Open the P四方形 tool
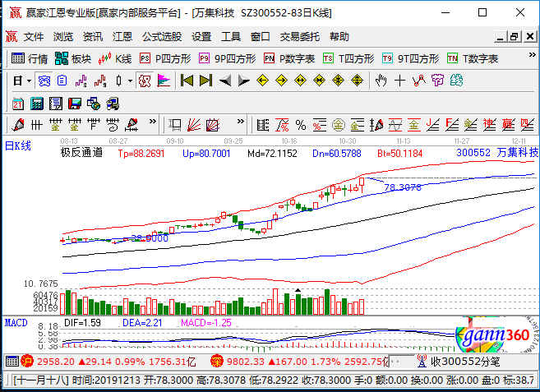 (165, 58)
